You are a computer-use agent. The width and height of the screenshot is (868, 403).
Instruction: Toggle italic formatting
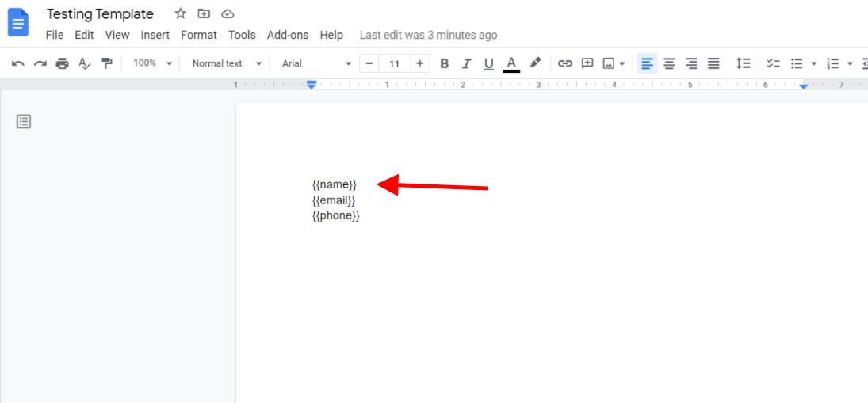coord(466,63)
